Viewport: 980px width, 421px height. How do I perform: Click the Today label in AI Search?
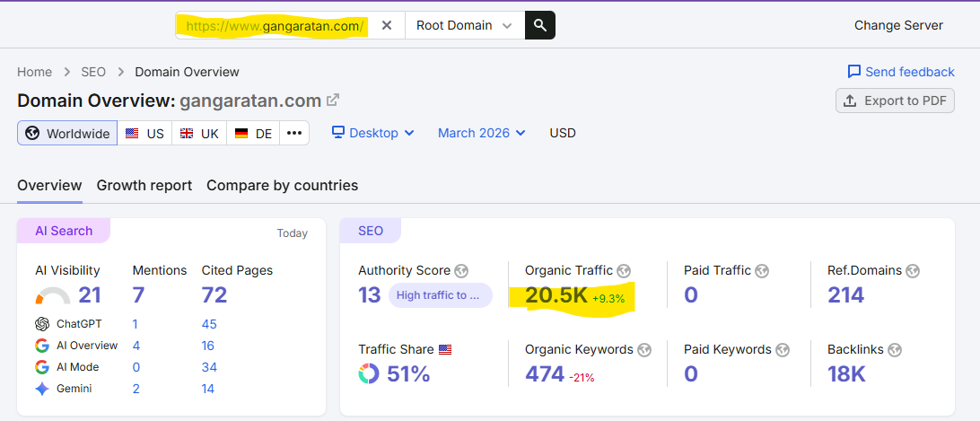click(293, 233)
